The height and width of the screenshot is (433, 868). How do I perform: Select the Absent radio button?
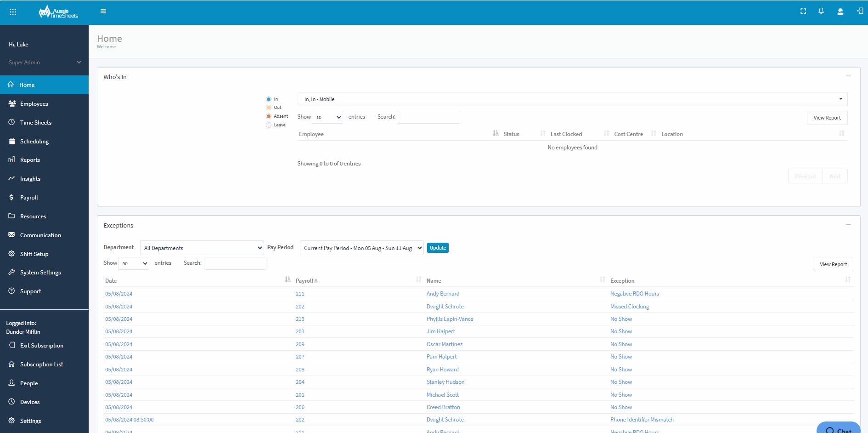point(268,116)
